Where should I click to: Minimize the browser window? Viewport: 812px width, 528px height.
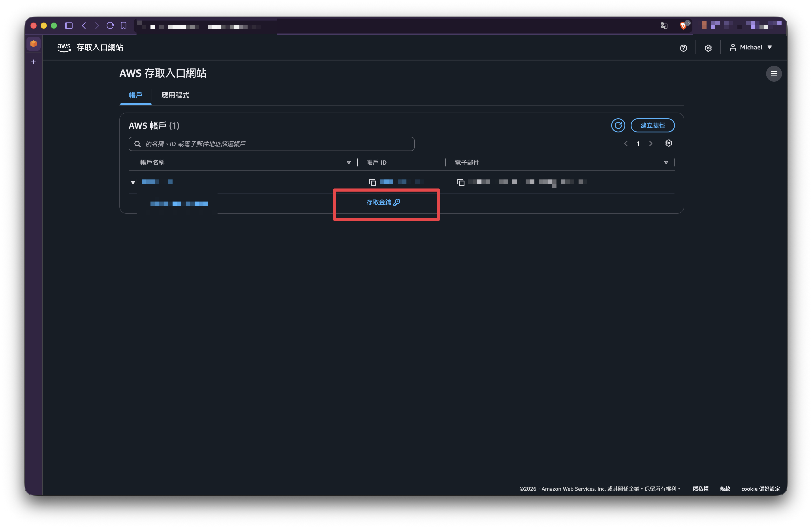pos(44,26)
